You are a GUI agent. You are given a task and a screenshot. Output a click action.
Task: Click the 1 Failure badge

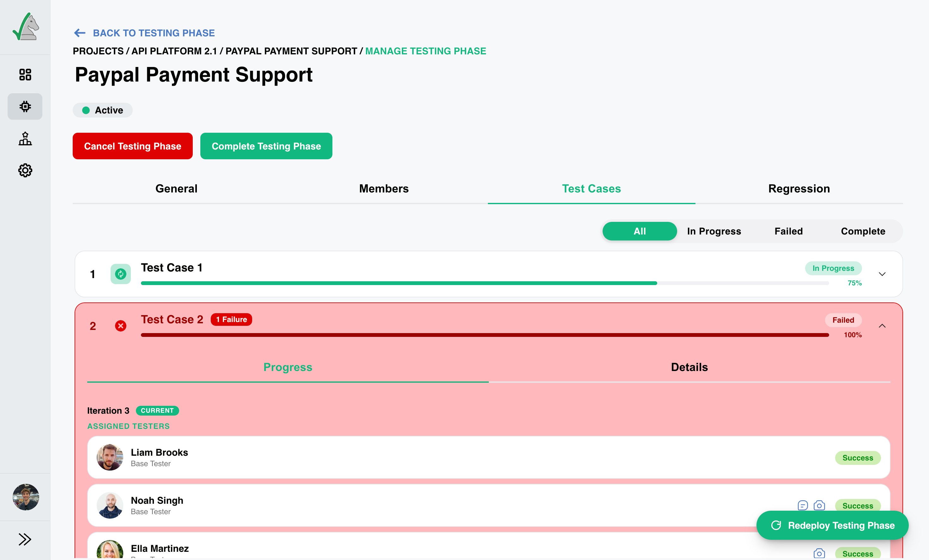232,320
